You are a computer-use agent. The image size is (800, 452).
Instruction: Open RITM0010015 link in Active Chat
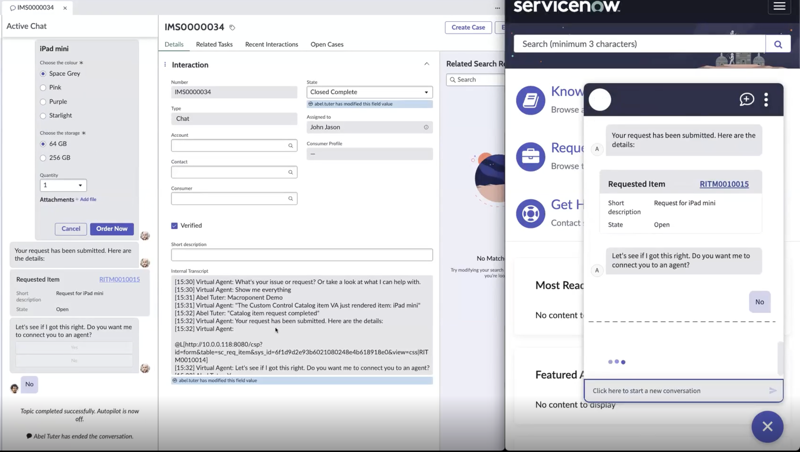pyautogui.click(x=119, y=279)
